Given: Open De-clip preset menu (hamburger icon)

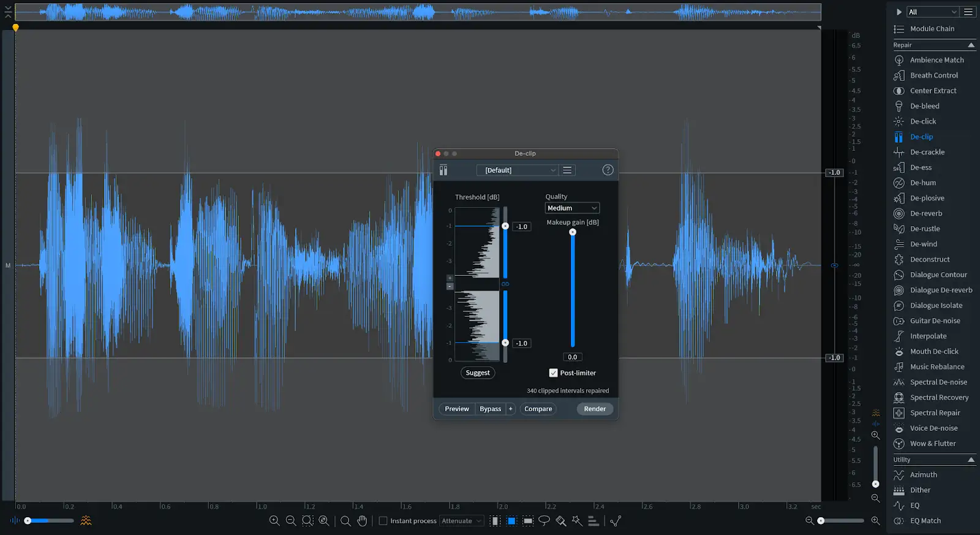Looking at the screenshot, I should 567,170.
